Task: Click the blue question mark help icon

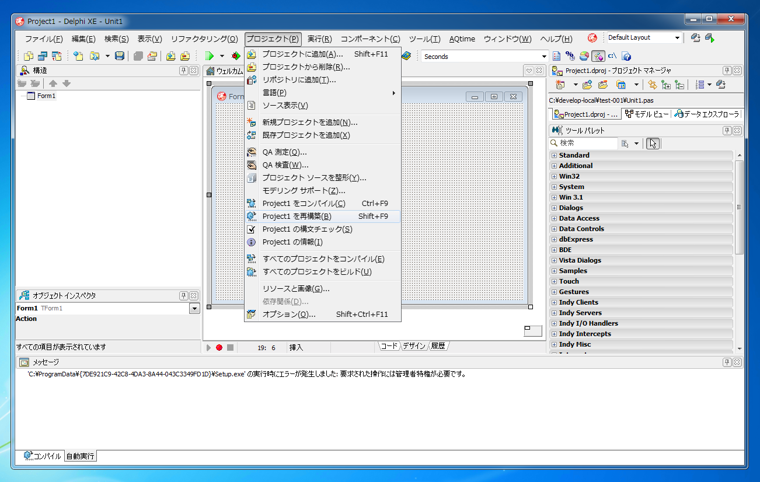Action: click(626, 56)
